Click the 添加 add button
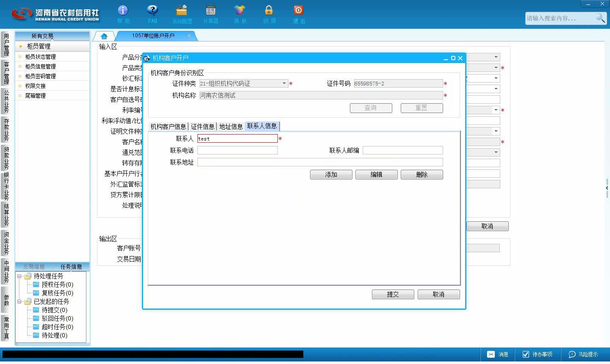Screen dimensions: 610x364 point(331,174)
